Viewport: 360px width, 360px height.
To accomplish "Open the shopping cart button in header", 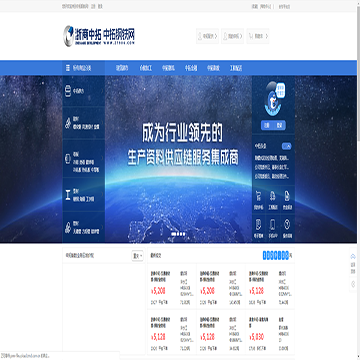I will [257, 36].
